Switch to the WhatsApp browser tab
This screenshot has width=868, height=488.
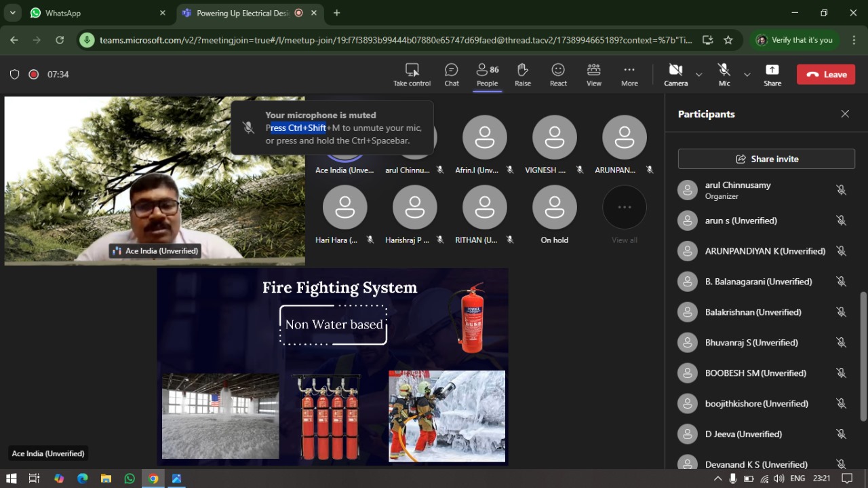click(x=95, y=13)
